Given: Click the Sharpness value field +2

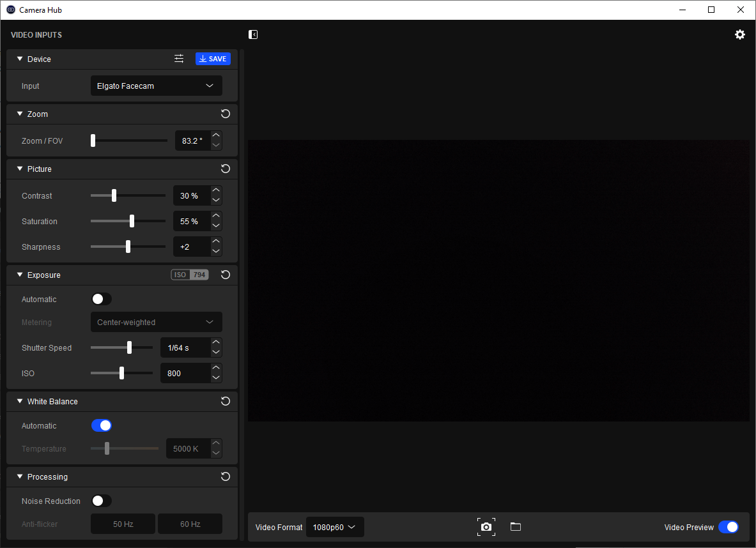Looking at the screenshot, I should [x=192, y=247].
